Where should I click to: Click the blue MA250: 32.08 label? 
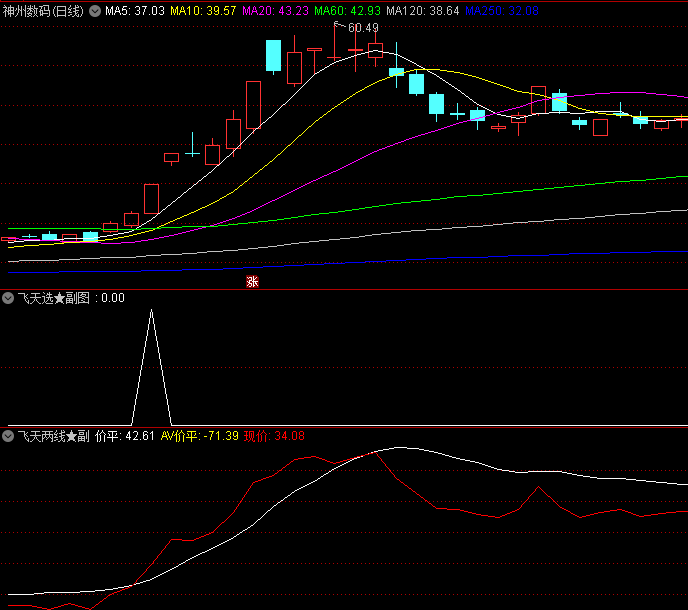click(x=502, y=11)
